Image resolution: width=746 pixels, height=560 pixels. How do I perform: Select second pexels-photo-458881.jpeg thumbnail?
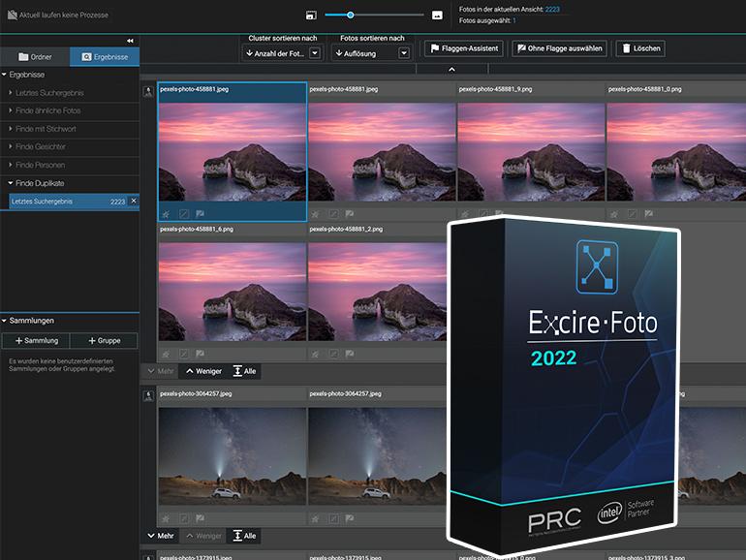pyautogui.click(x=381, y=150)
